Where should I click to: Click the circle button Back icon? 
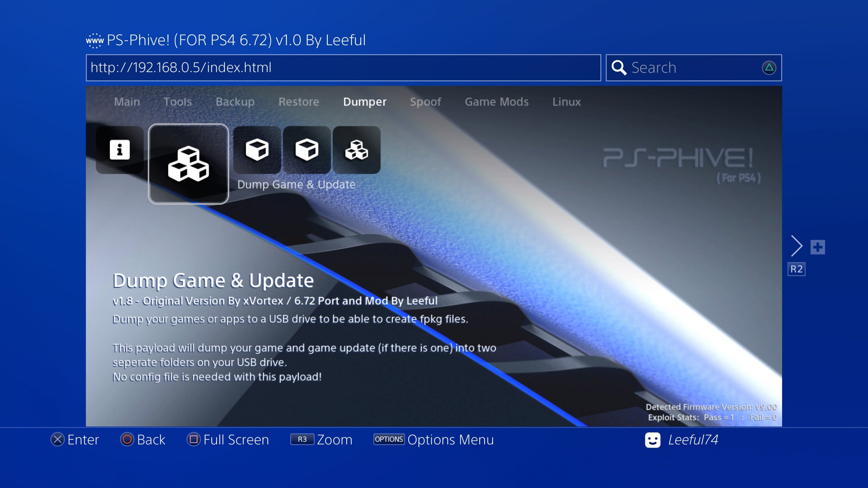pos(127,439)
